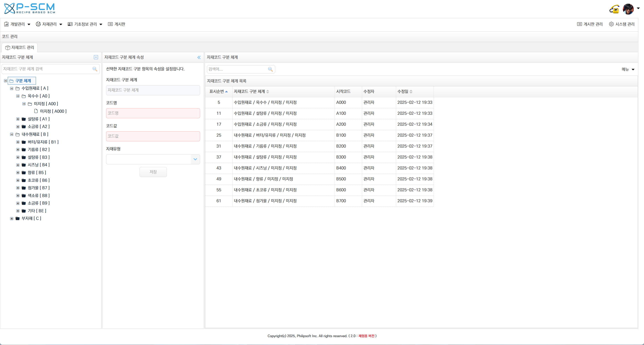The width and height of the screenshot is (644, 345).
Task: Click the 시즈닝 [ B4 ] folder icon
Action: [x=24, y=165]
